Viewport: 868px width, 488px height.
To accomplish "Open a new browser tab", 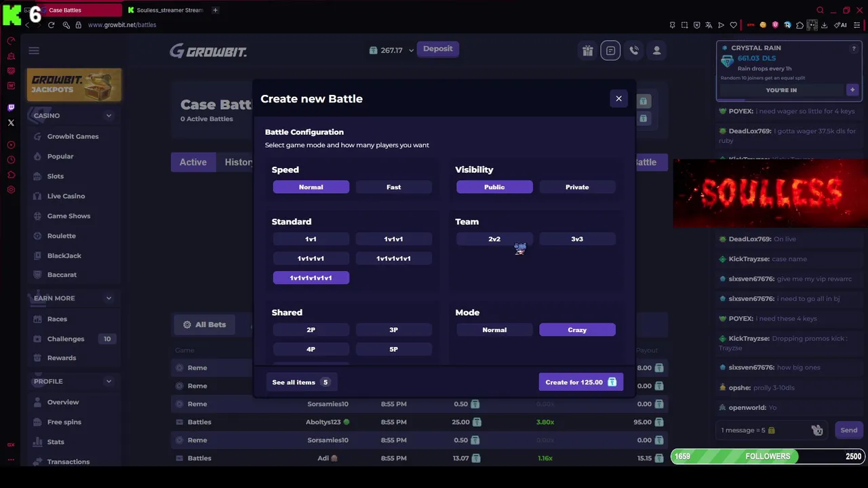I will (216, 10).
